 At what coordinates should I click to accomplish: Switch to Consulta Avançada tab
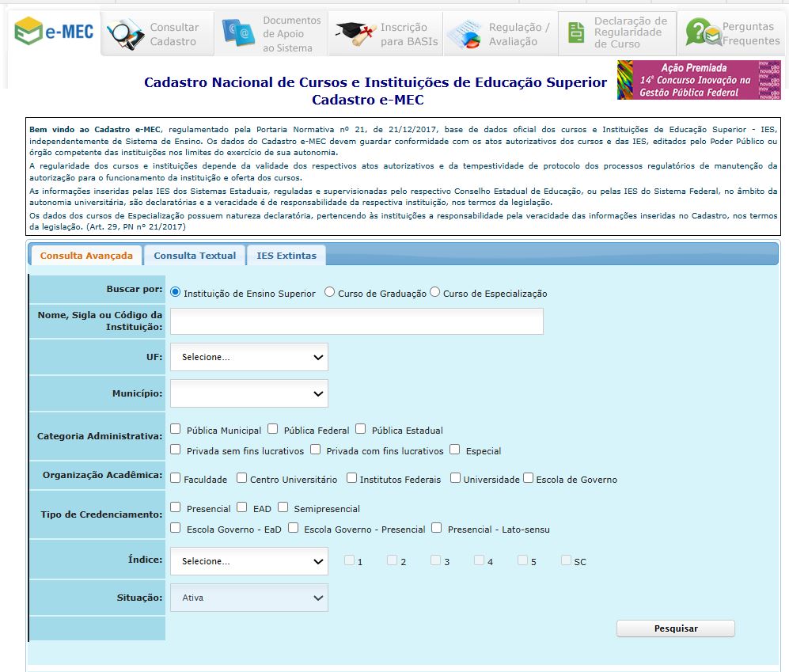coord(86,255)
